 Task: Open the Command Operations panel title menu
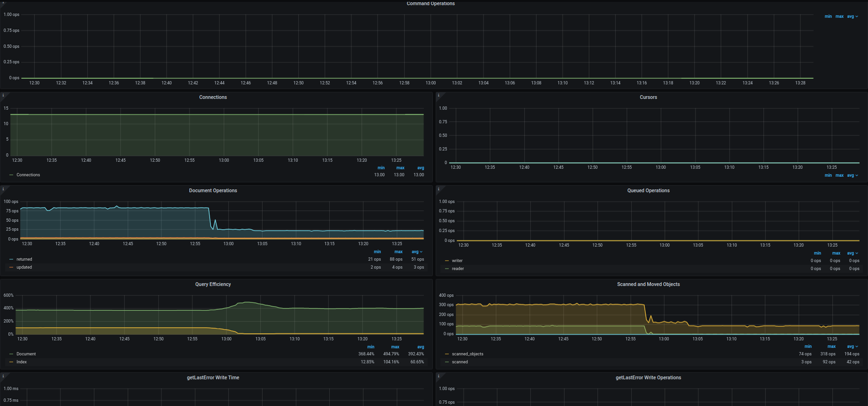[x=430, y=3]
